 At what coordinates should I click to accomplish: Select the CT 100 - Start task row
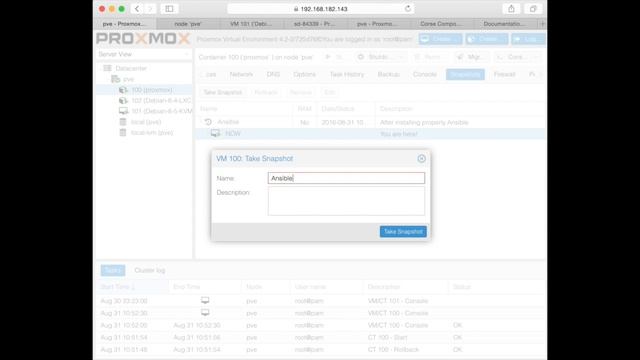pos(321,338)
